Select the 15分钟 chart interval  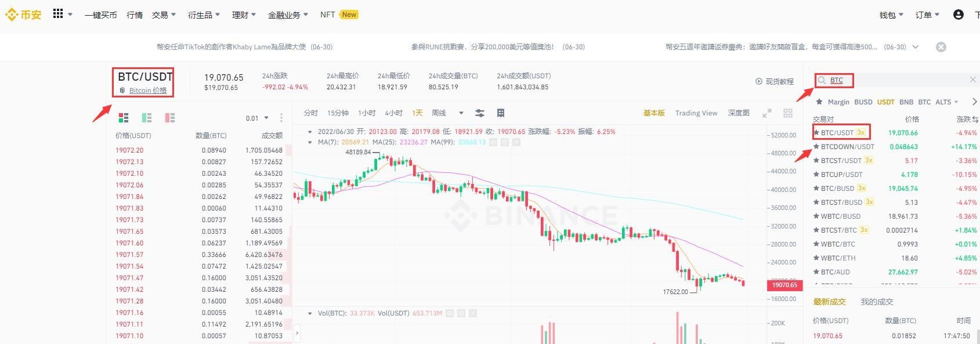pos(338,113)
